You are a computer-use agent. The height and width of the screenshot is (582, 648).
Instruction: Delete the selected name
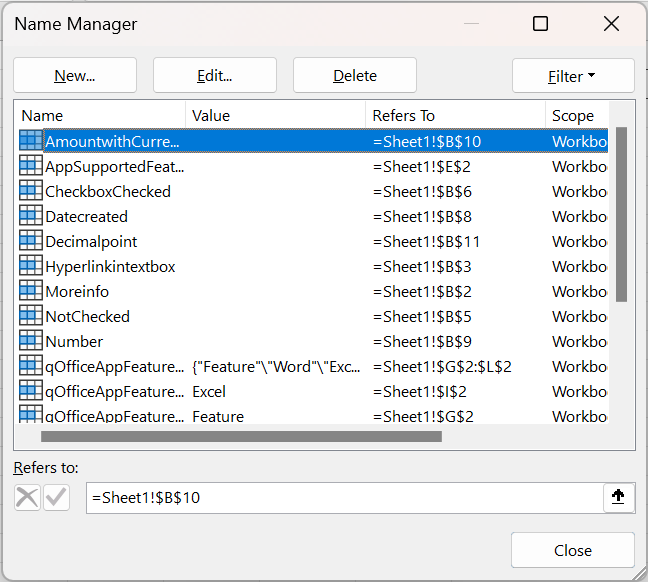355,75
